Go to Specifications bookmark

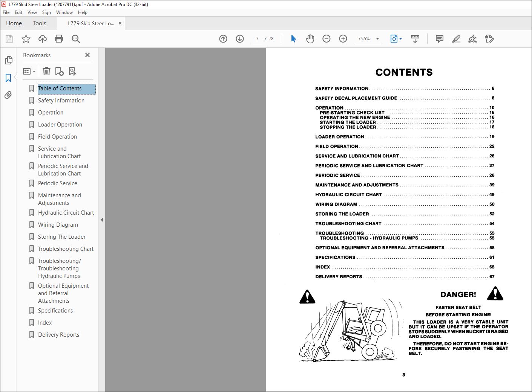click(x=55, y=311)
